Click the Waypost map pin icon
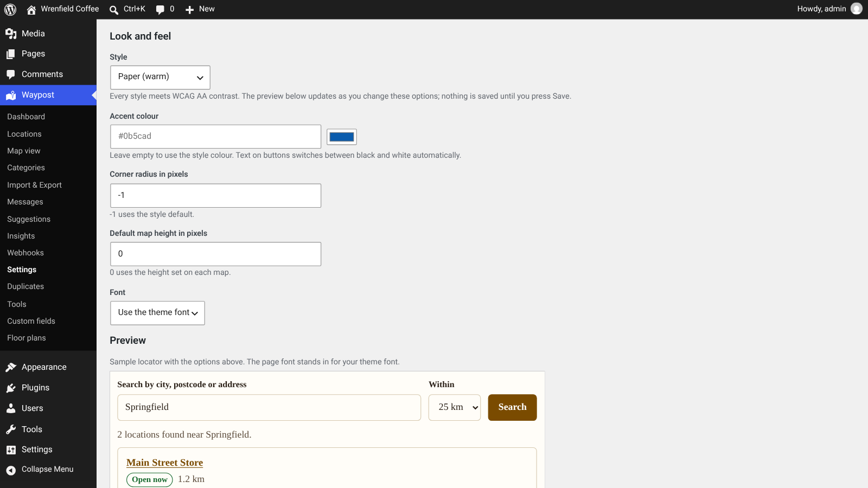Screen dimensions: 868x488 click(x=11, y=95)
